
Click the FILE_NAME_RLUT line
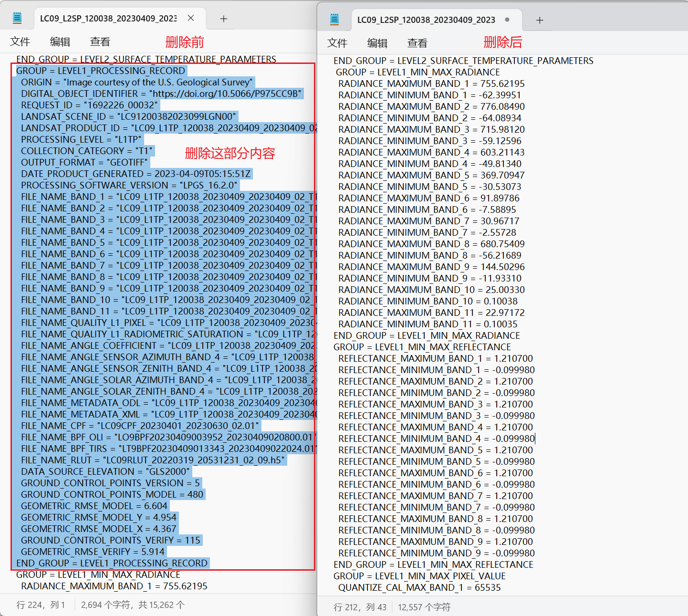153,460
